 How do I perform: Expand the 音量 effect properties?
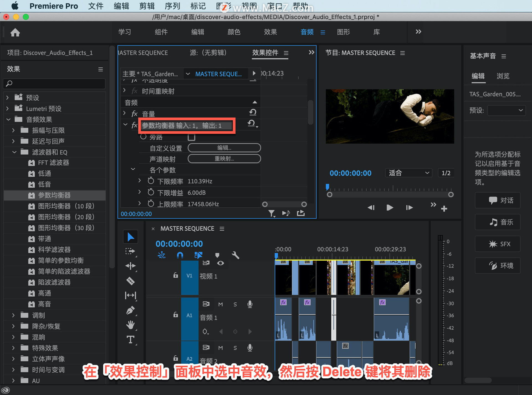[x=124, y=113]
